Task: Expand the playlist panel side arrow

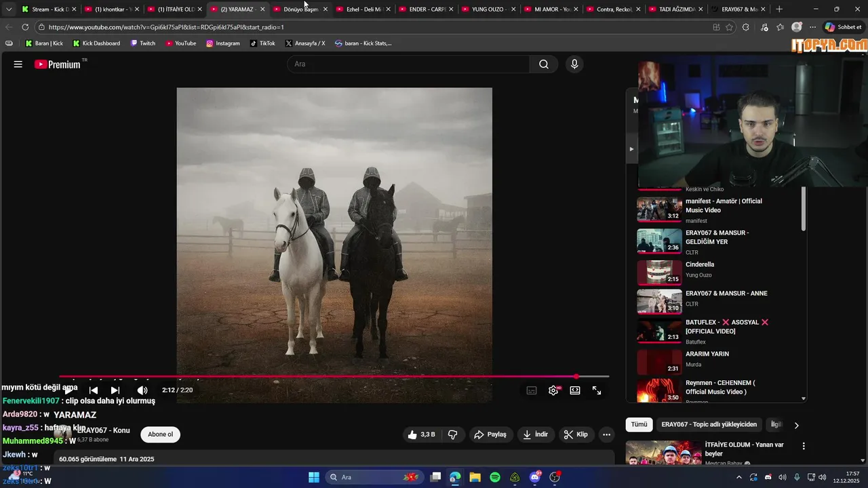Action: 631,149
